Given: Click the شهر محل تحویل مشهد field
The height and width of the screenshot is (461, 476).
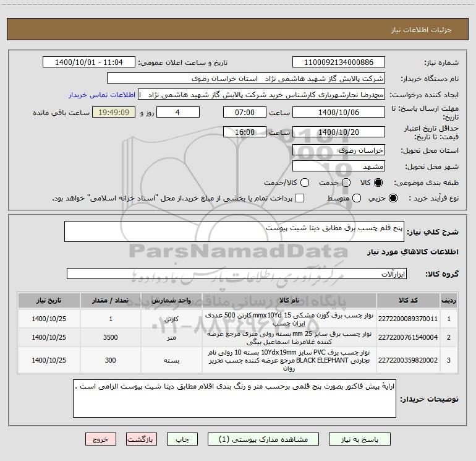Looking at the screenshot, I should pyautogui.click(x=339, y=166).
